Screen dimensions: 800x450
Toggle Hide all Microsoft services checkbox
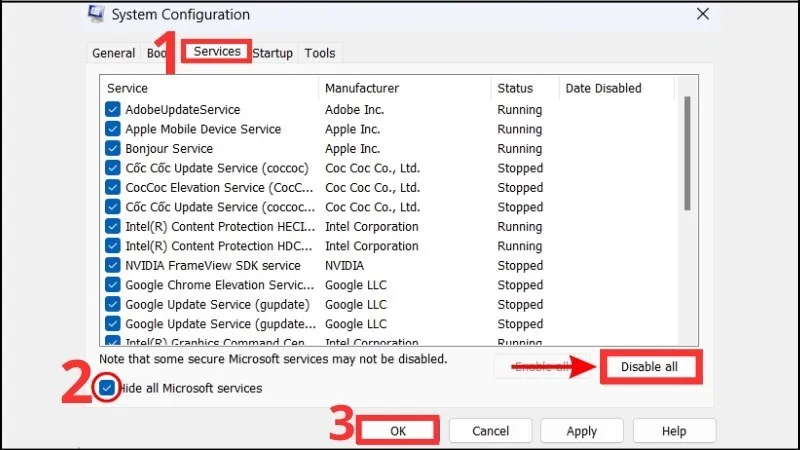108,388
